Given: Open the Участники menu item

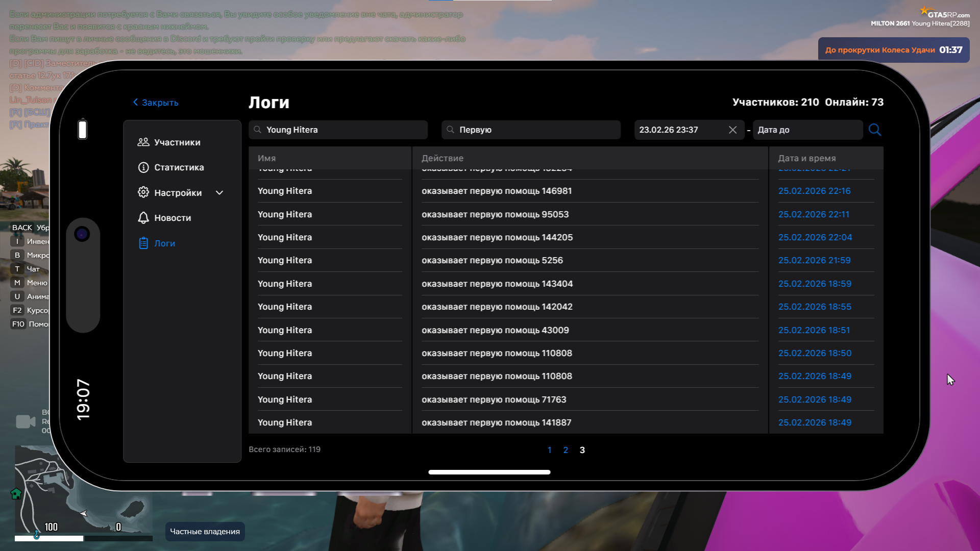Looking at the screenshot, I should click(177, 142).
